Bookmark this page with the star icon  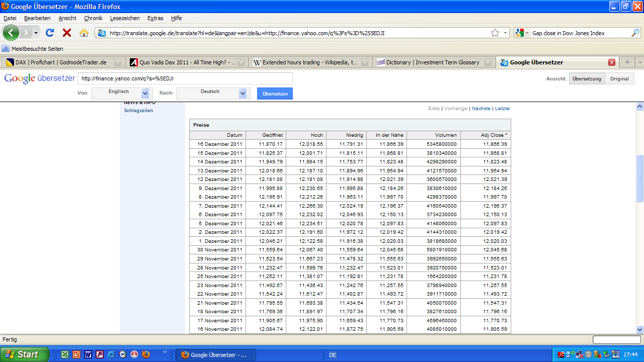(x=495, y=33)
